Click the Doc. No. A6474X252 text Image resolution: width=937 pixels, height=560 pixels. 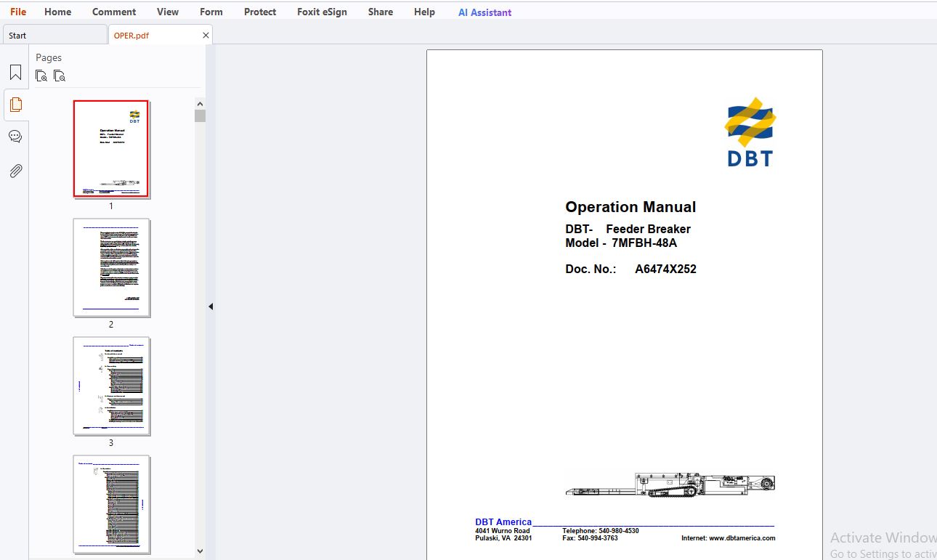630,269
